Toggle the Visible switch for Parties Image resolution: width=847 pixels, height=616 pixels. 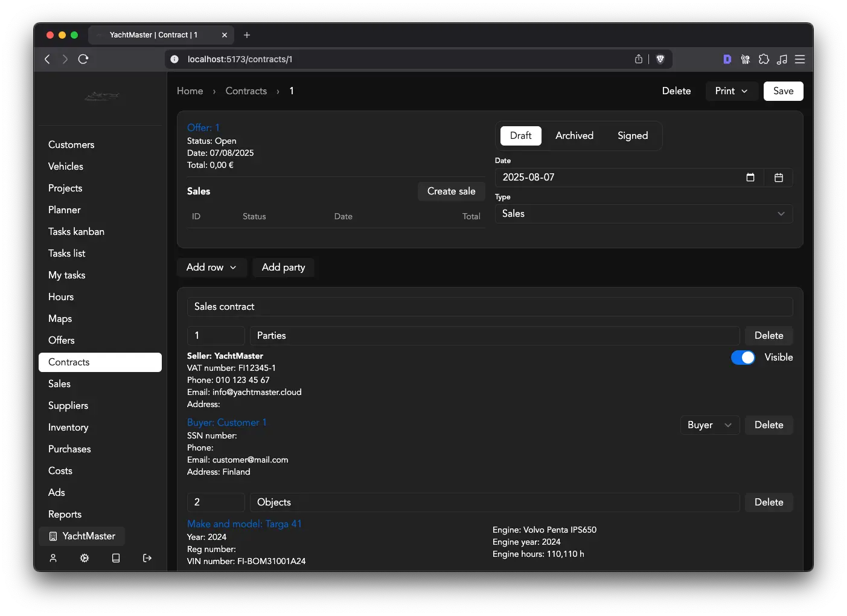coord(743,358)
